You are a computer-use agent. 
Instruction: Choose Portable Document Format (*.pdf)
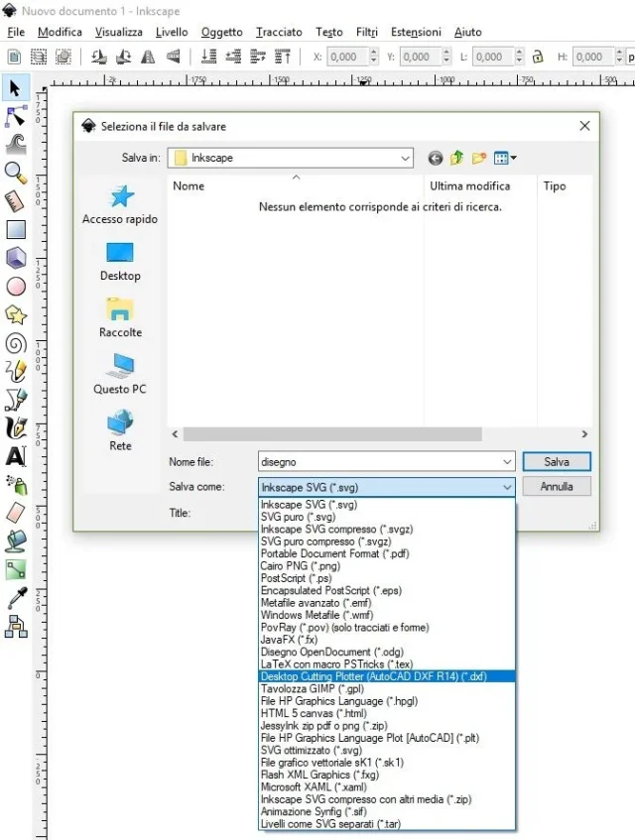(x=387, y=554)
